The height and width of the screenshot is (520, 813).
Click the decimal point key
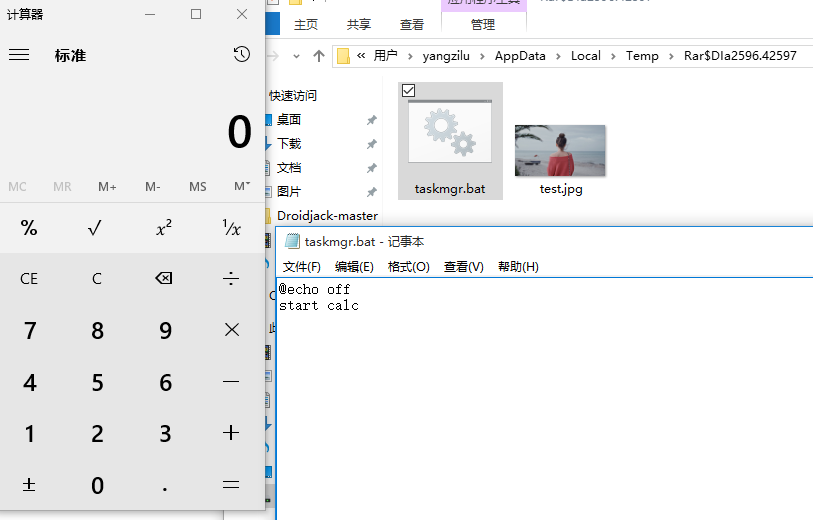pyautogui.click(x=165, y=487)
